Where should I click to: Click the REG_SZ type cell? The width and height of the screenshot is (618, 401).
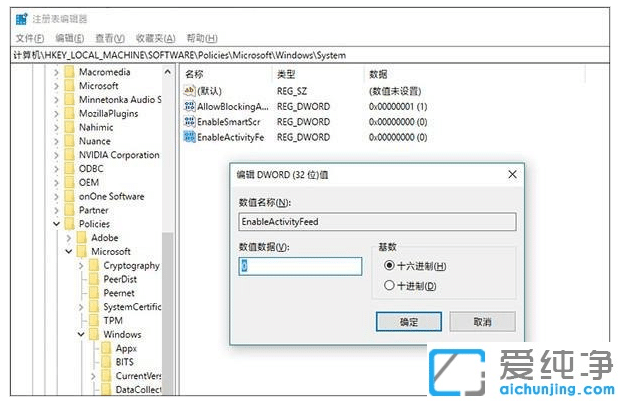point(292,91)
